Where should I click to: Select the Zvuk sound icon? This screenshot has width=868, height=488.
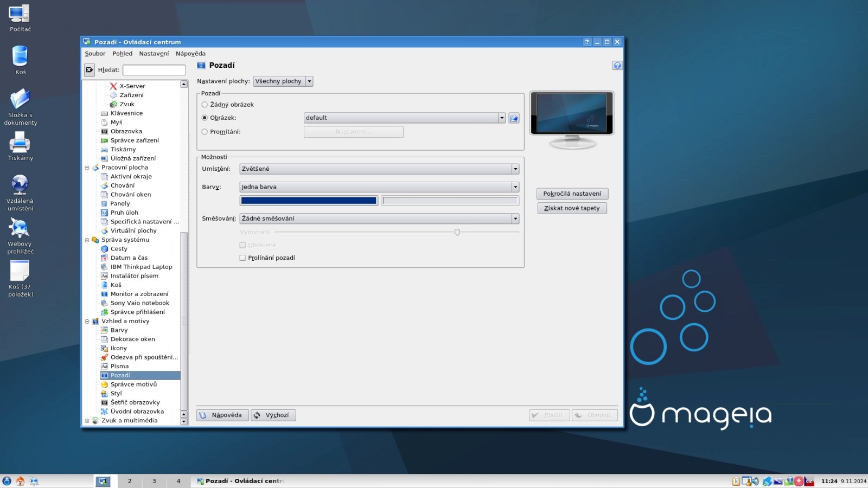(113, 104)
